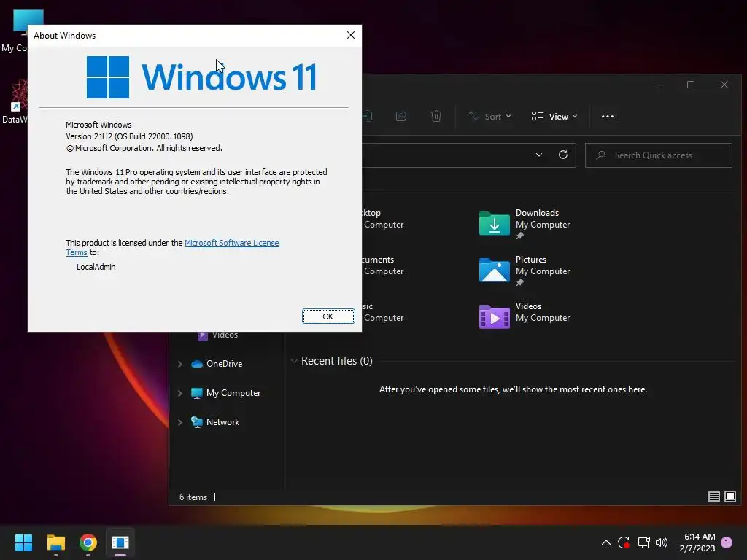
Task: Select OneDrive in navigation pane
Action: pos(217,364)
